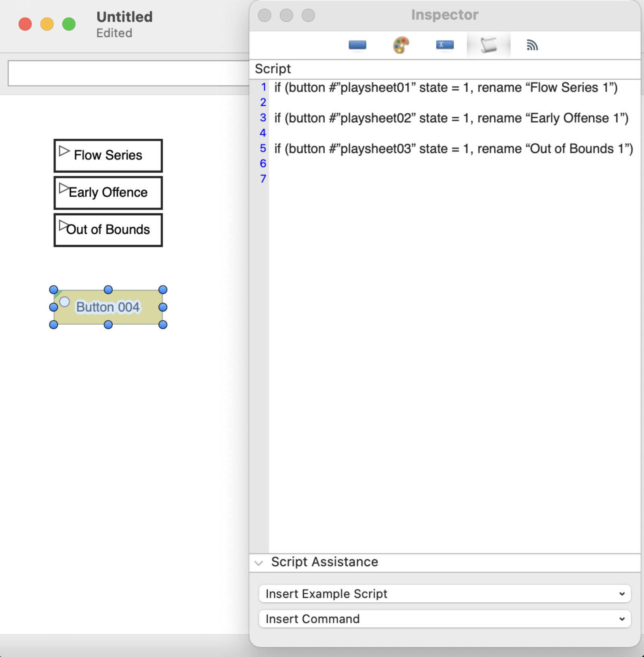Select the color palette inspector icon
Screen dimensions: 644x657
click(x=401, y=45)
